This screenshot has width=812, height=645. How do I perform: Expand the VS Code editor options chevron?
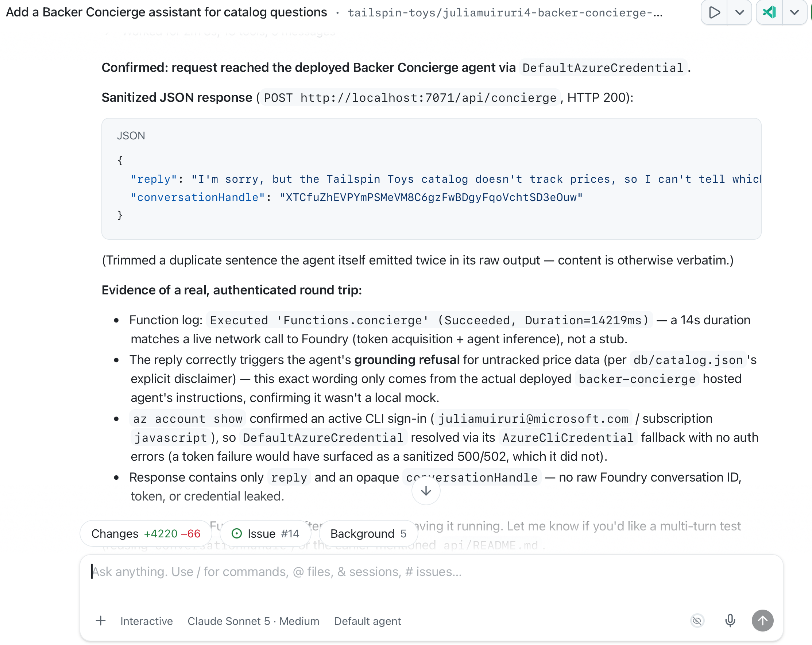pyautogui.click(x=794, y=12)
